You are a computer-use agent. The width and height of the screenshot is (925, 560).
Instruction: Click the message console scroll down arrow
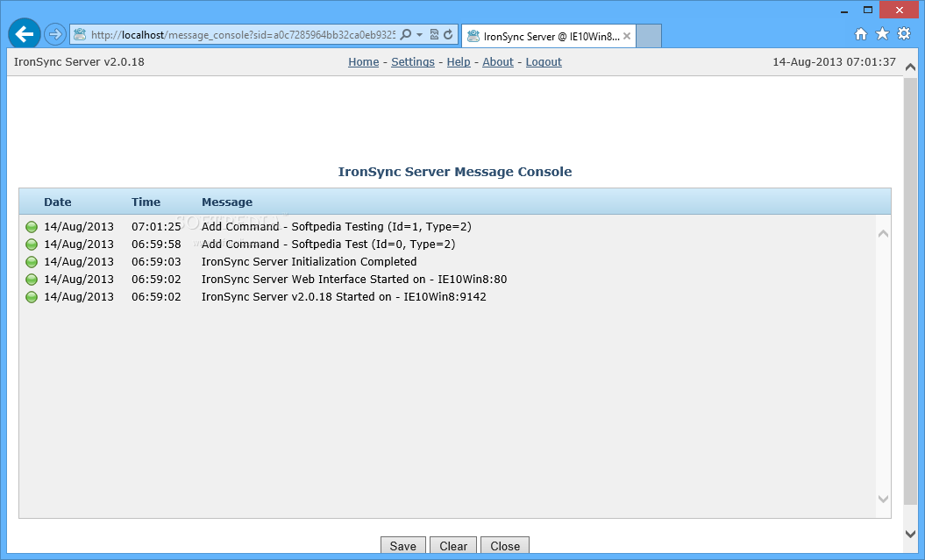click(x=883, y=499)
